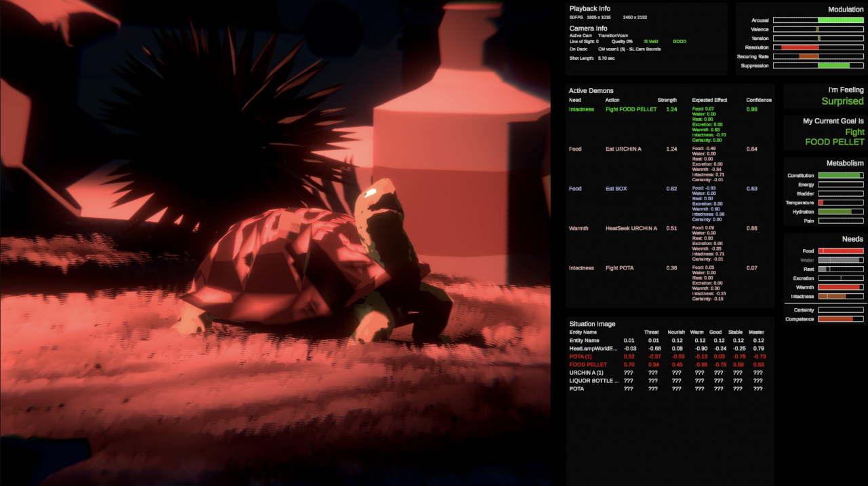Screen dimensions: 868x486
Task: Click the Suppression bar in Modulation
Action: 818,66
